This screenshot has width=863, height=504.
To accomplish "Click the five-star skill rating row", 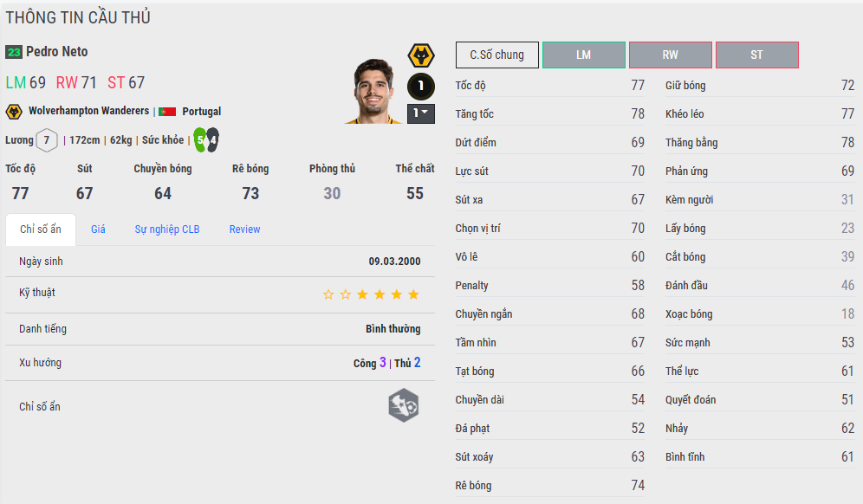I will coord(220,294).
